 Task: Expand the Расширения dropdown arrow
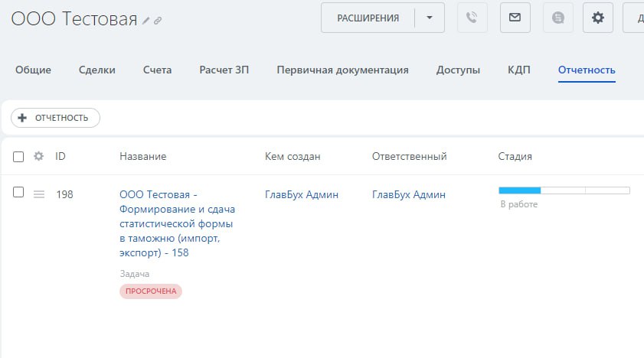(x=430, y=18)
